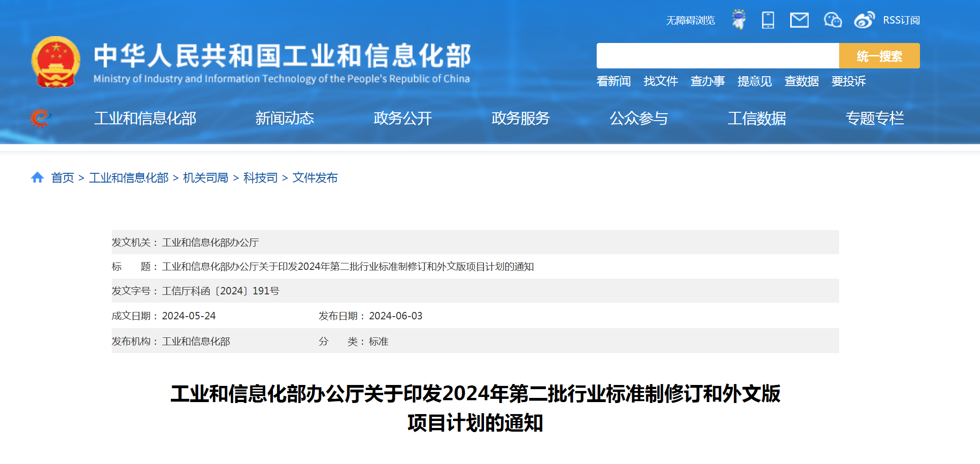Click the English ministry name subtitle
The height and width of the screenshot is (464, 980).
282,79
